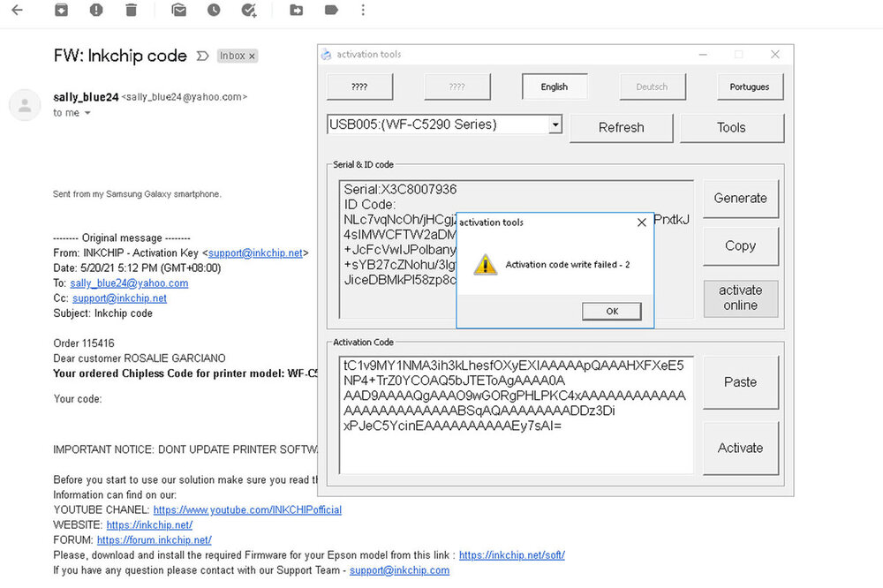Open the forum.inkchip.net link
883x588 pixels.
154,540
